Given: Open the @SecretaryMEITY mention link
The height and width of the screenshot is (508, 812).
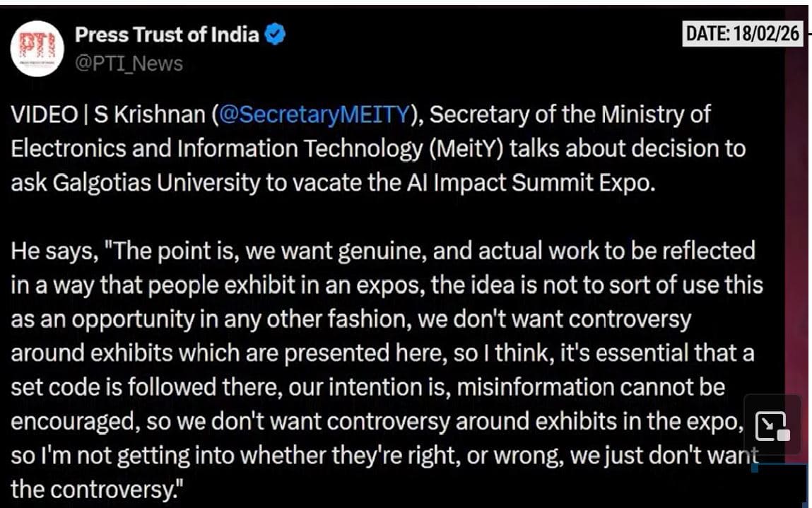Looking at the screenshot, I should pos(314,115).
